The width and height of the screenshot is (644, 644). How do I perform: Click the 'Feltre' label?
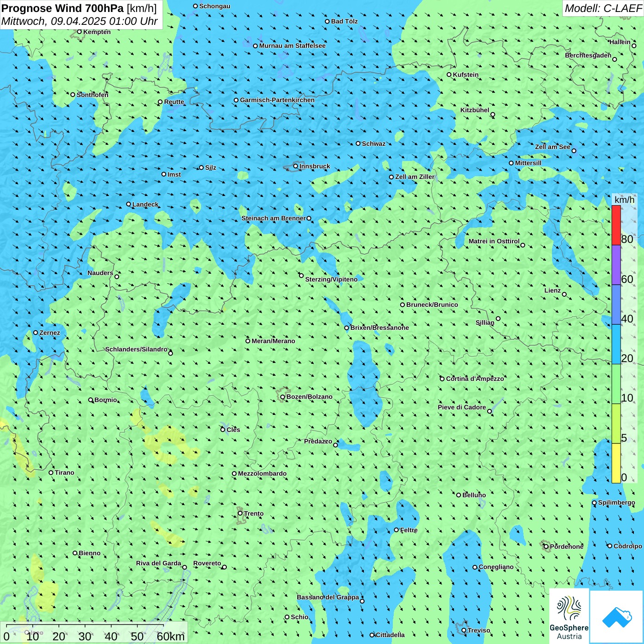point(409,530)
